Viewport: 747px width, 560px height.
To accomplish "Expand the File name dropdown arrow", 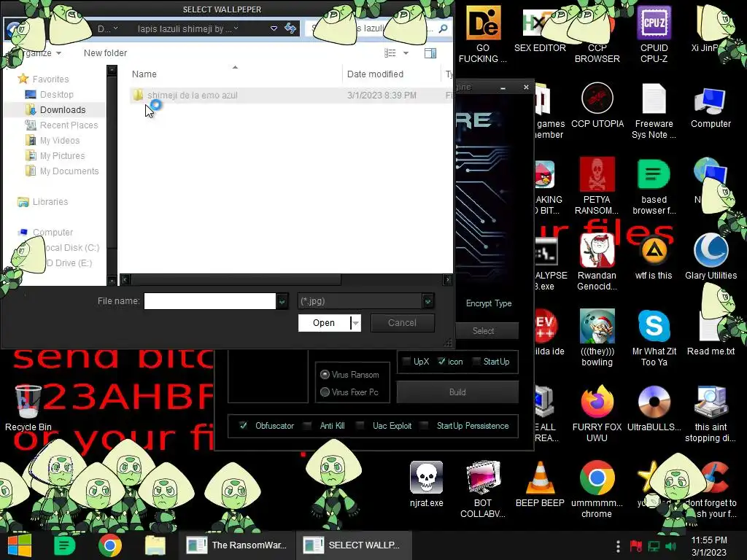I will coord(282,301).
